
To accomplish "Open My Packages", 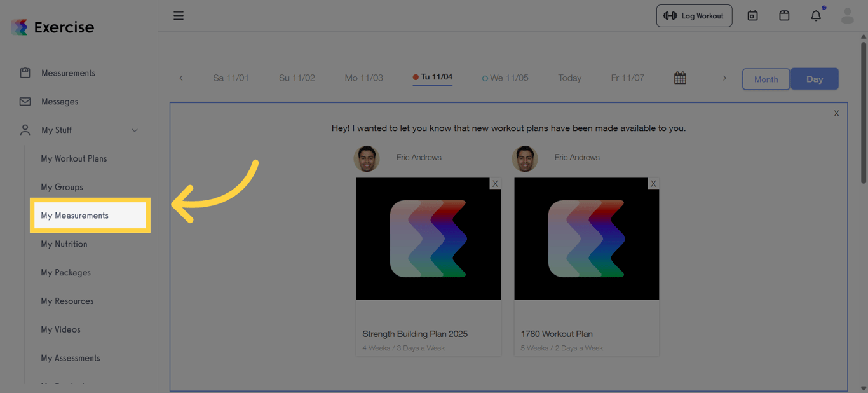I will (x=65, y=272).
